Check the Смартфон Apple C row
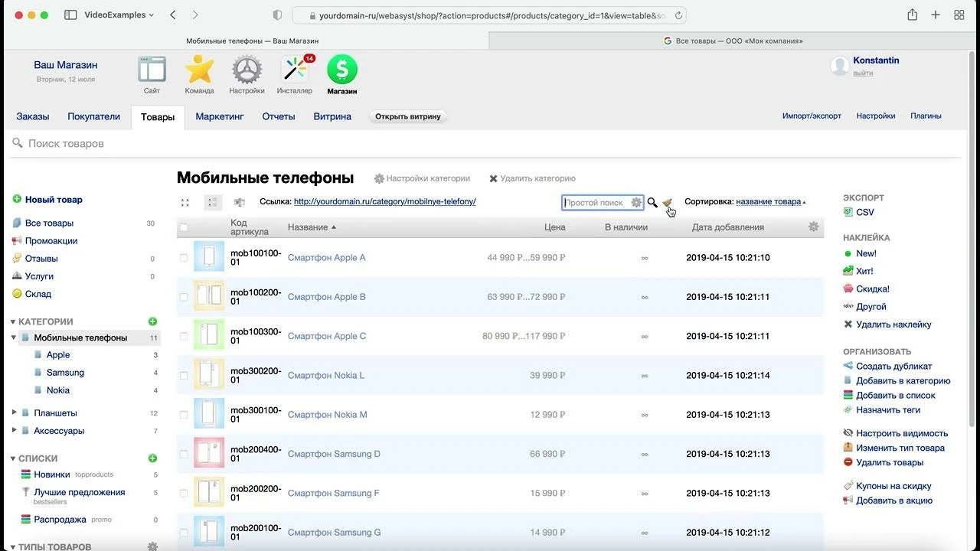Image resolution: width=980 pixels, height=551 pixels. tap(184, 336)
